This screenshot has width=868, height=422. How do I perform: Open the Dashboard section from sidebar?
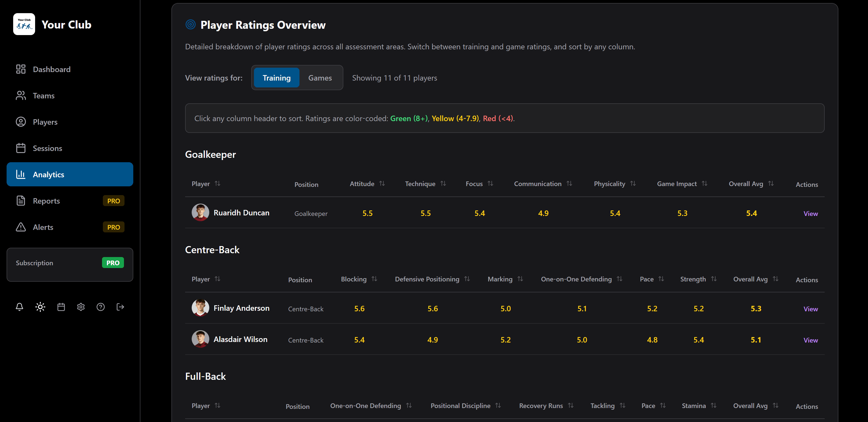[x=52, y=69]
